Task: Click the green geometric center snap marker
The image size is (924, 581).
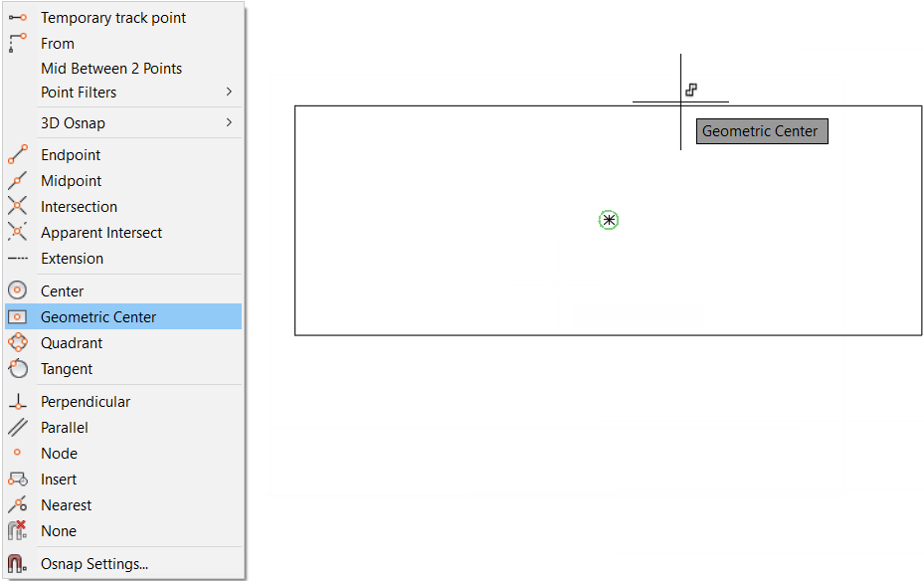Action: click(609, 221)
